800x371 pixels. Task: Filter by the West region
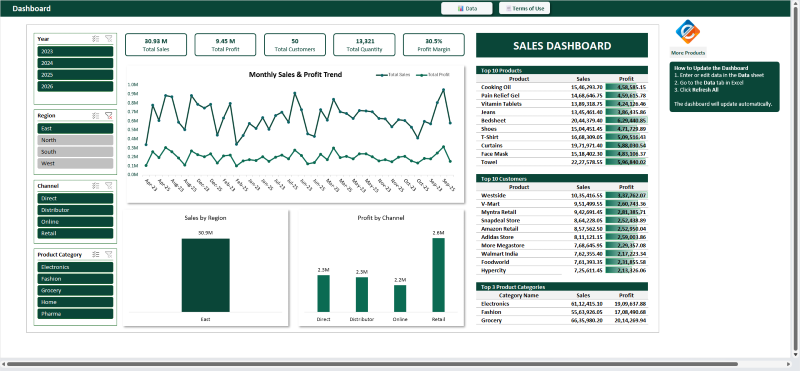(x=75, y=164)
